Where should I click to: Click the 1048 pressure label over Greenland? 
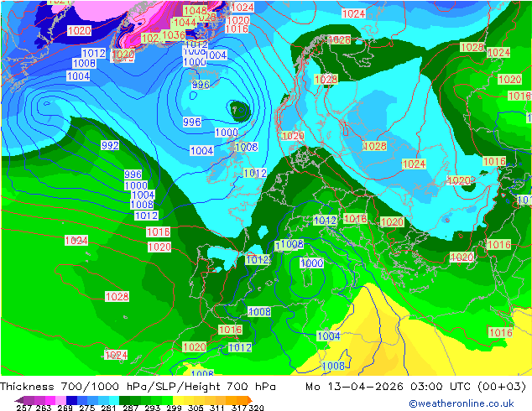[x=195, y=11]
